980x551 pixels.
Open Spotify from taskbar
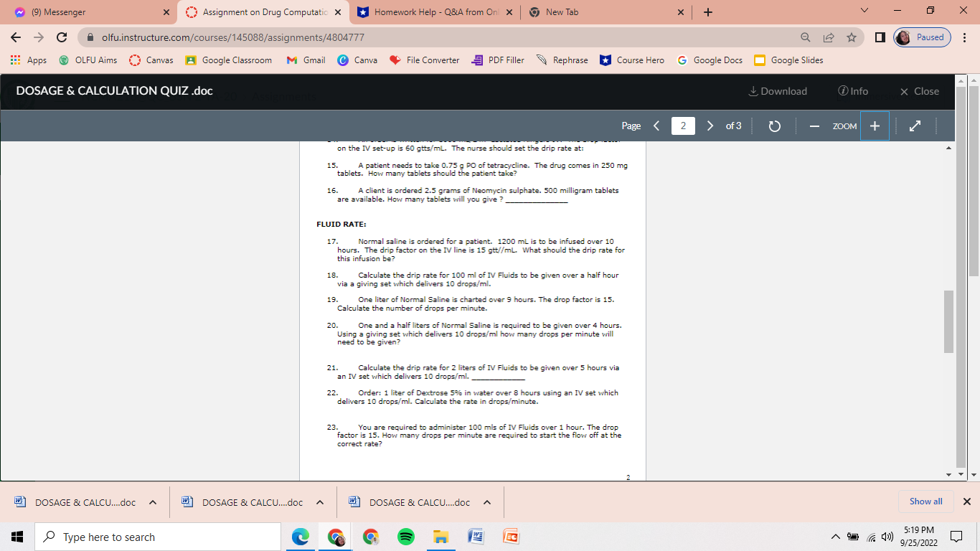[x=406, y=537]
